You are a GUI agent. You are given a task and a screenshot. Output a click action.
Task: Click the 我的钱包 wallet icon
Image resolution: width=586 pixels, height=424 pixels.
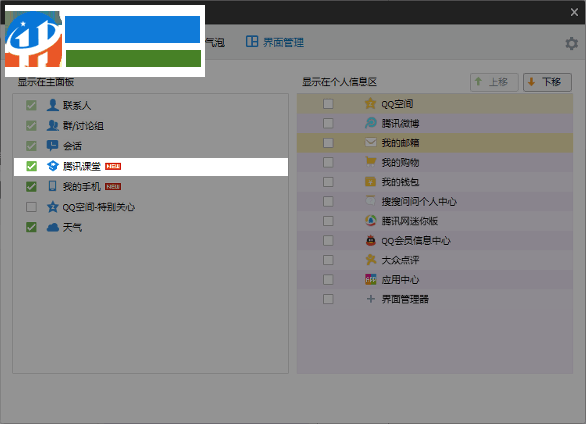coord(370,182)
